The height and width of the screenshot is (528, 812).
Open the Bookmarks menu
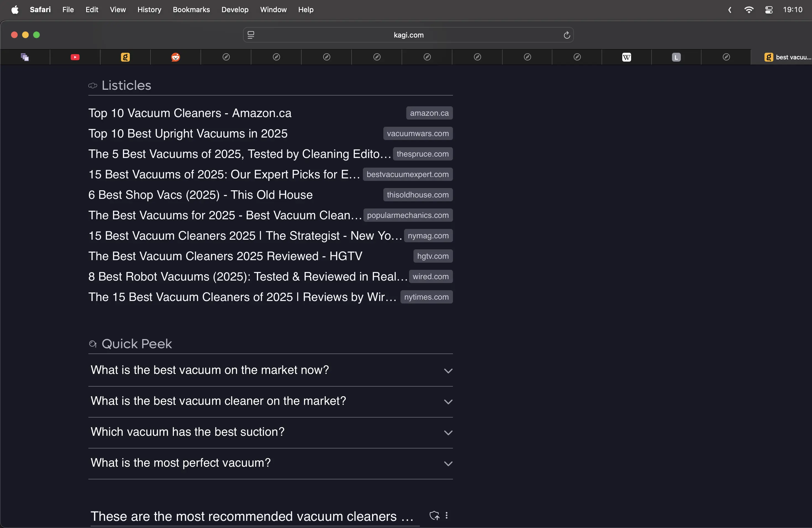(x=191, y=10)
